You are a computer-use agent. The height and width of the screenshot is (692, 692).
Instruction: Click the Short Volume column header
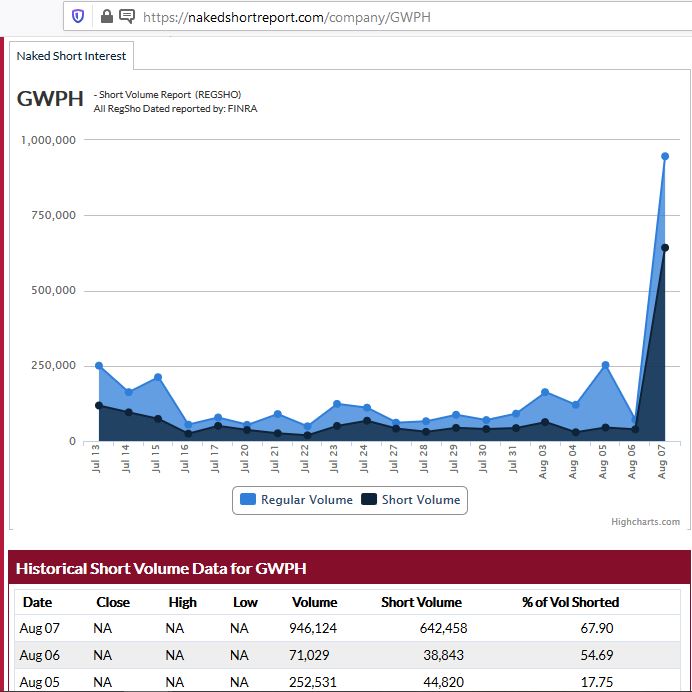pos(421,602)
